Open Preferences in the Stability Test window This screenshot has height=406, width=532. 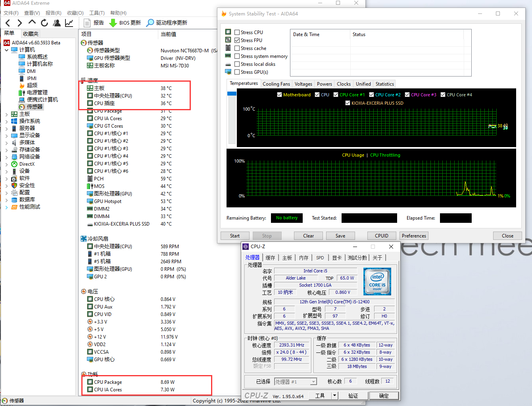(x=414, y=236)
